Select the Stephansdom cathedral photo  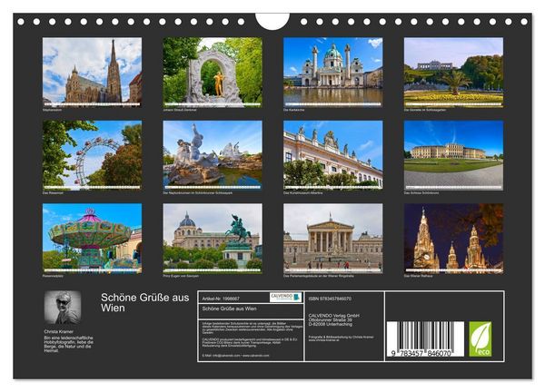point(92,72)
